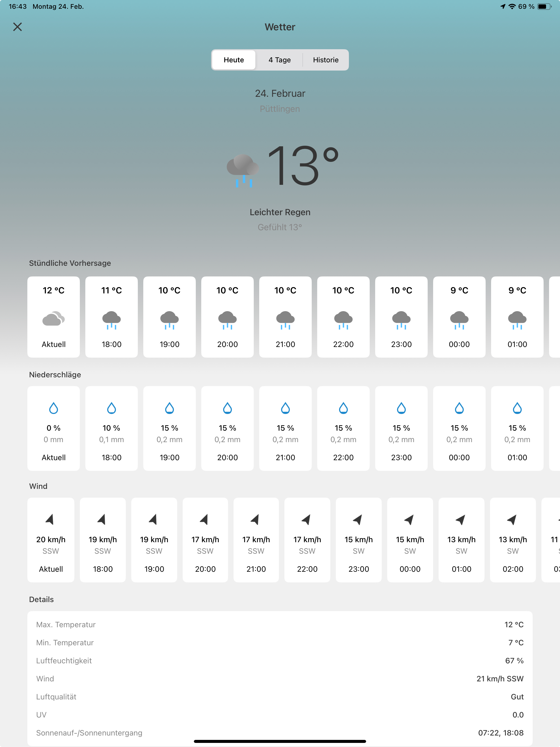The image size is (560, 747).
Task: Tap the rain icon for 00:00 forecast
Action: [459, 320]
